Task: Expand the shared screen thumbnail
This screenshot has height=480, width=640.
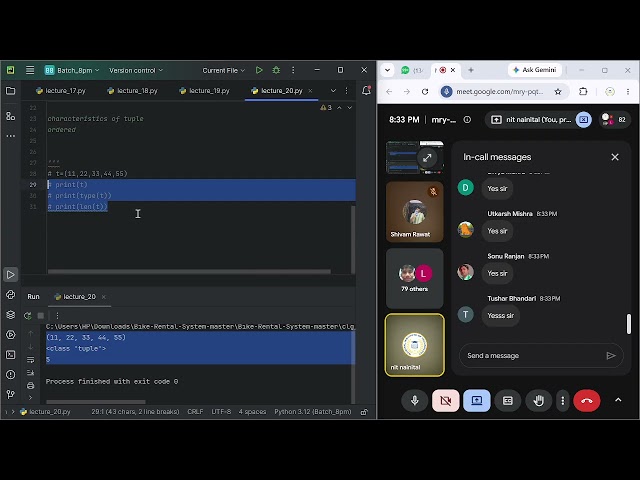Action: tap(427, 158)
